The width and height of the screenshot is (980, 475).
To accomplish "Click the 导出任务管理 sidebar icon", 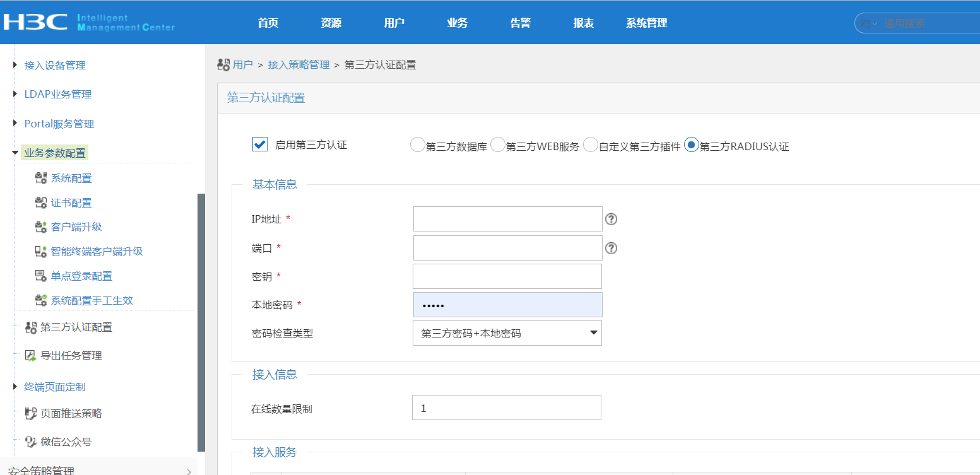I will [x=31, y=355].
